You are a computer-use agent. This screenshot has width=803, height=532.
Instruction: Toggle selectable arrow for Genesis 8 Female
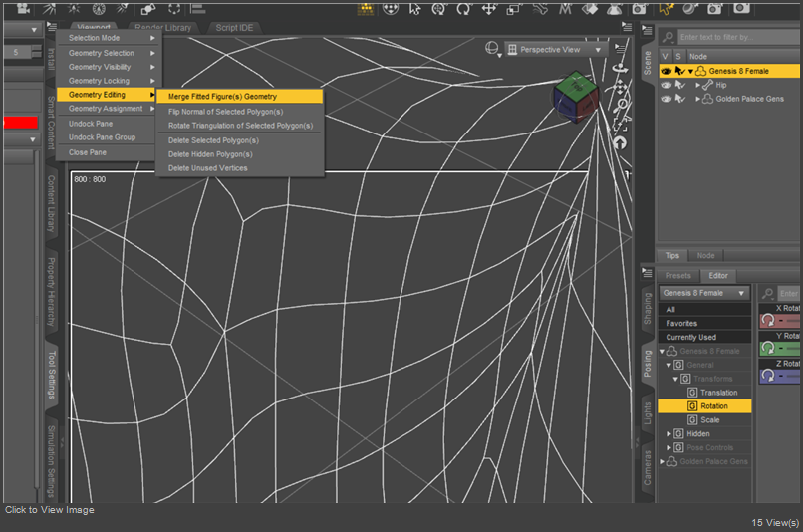pos(679,71)
